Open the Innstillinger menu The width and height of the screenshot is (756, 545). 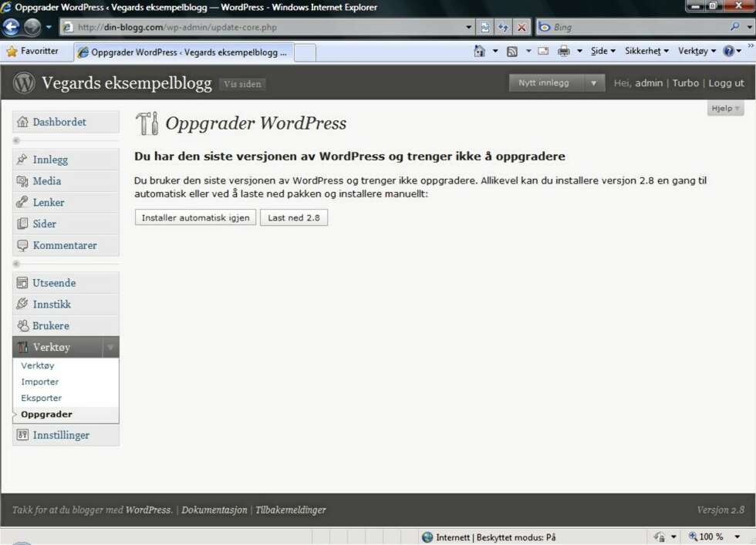(x=66, y=435)
